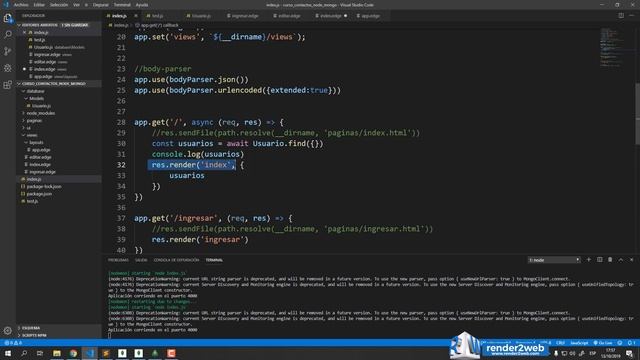
Task: Open the Manage gear at activity bar bottom
Action: coord(8,330)
